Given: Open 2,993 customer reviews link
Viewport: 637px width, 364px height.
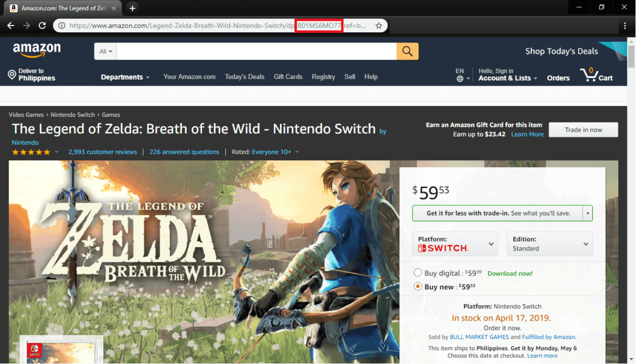Looking at the screenshot, I should coord(102,152).
